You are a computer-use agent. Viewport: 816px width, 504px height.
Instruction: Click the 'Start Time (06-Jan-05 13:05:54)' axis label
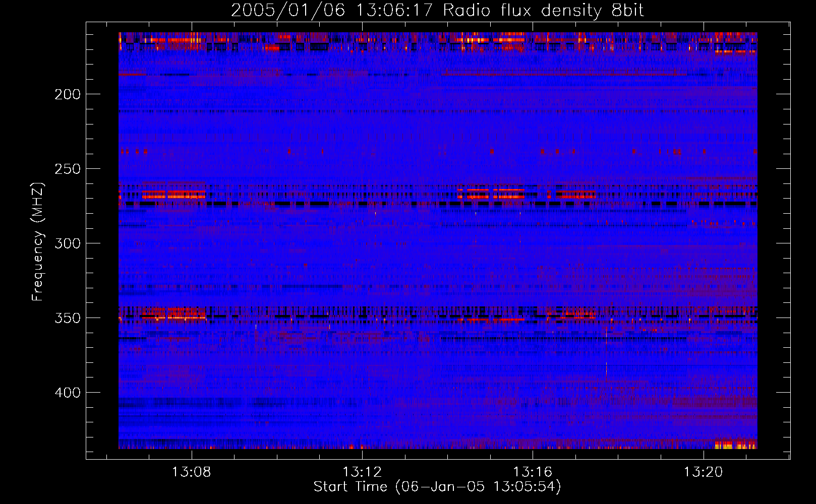click(437, 487)
